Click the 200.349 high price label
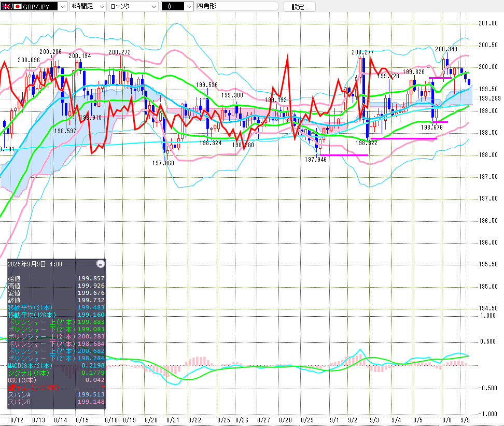Screen dimensions: 504x426 (x=446, y=49)
